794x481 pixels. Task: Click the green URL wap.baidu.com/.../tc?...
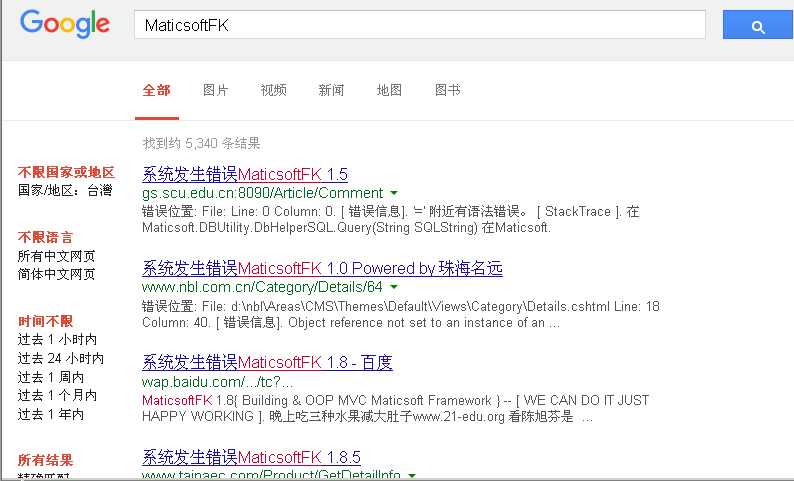[217, 382]
